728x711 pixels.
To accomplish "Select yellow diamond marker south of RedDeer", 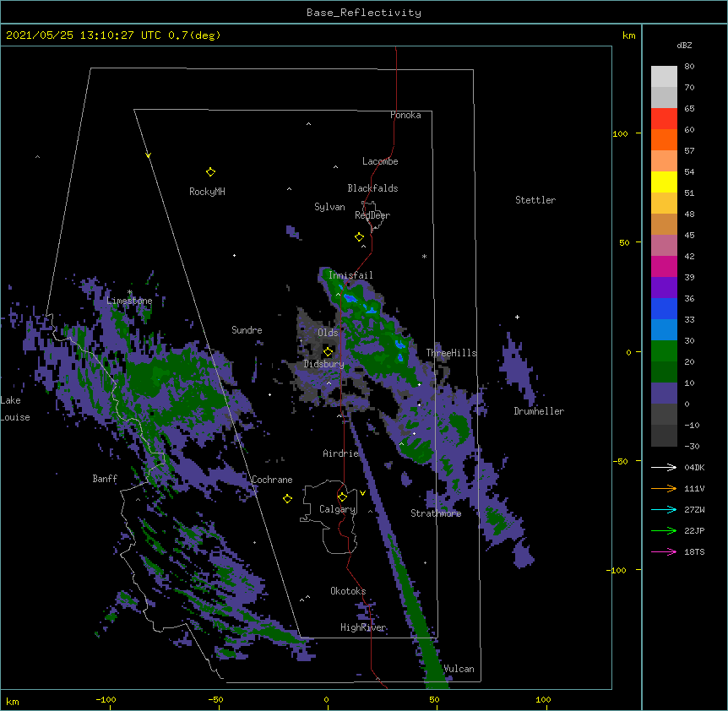I will coord(359,237).
